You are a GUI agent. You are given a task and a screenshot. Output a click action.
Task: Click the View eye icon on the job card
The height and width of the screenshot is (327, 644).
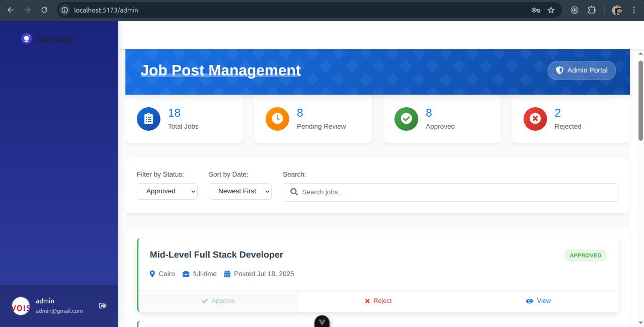pos(529,301)
